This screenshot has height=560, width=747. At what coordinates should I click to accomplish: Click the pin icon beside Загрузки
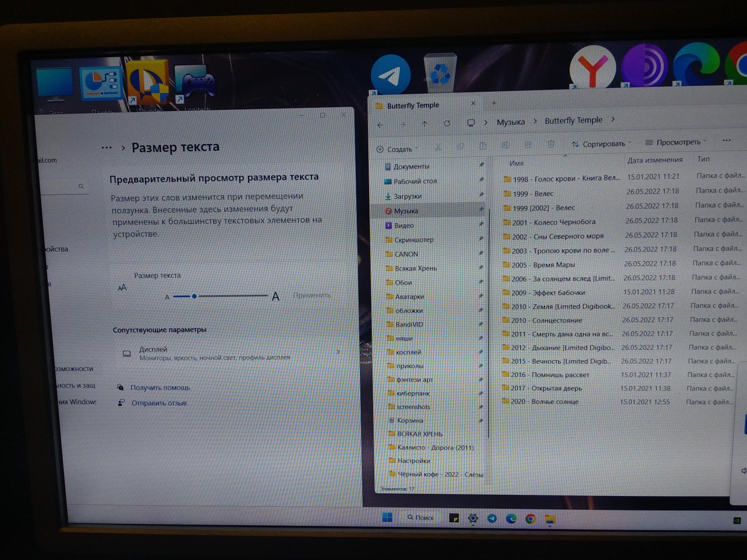point(481,194)
